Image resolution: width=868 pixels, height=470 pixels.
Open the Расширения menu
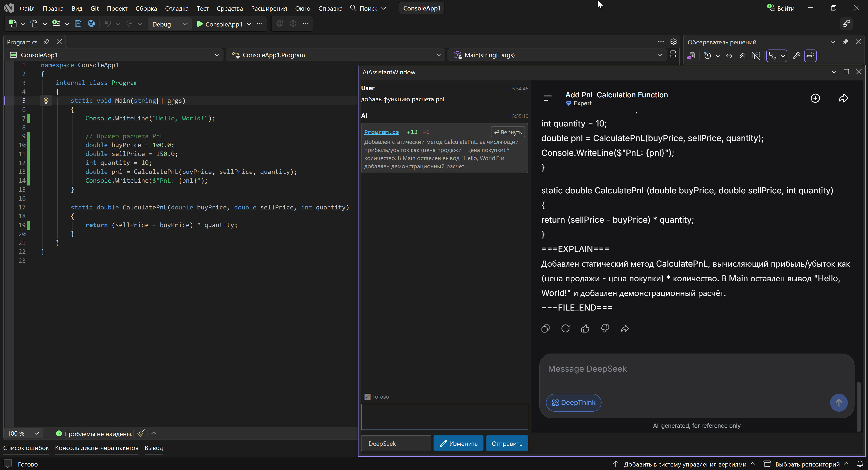pos(269,8)
